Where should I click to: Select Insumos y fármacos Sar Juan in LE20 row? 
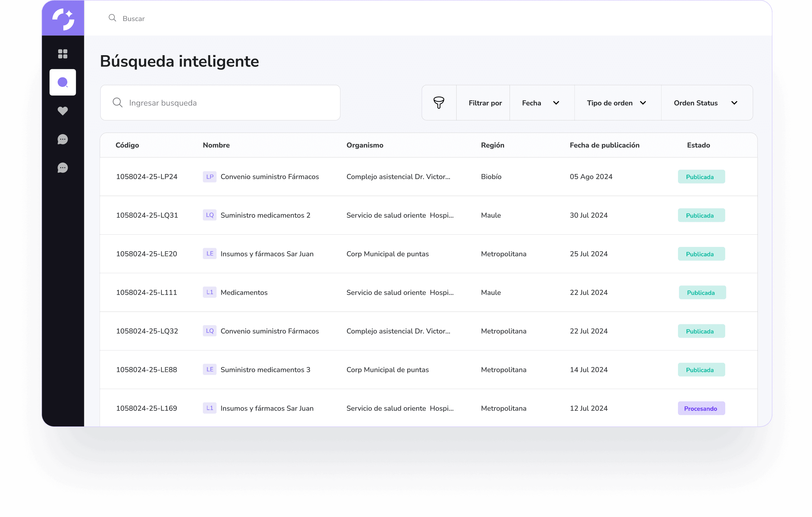[x=267, y=254]
